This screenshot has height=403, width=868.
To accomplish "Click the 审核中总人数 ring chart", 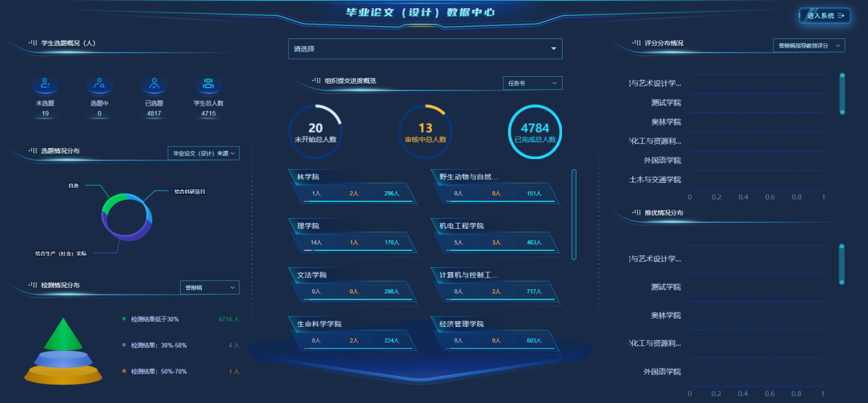I will pyautogui.click(x=425, y=132).
